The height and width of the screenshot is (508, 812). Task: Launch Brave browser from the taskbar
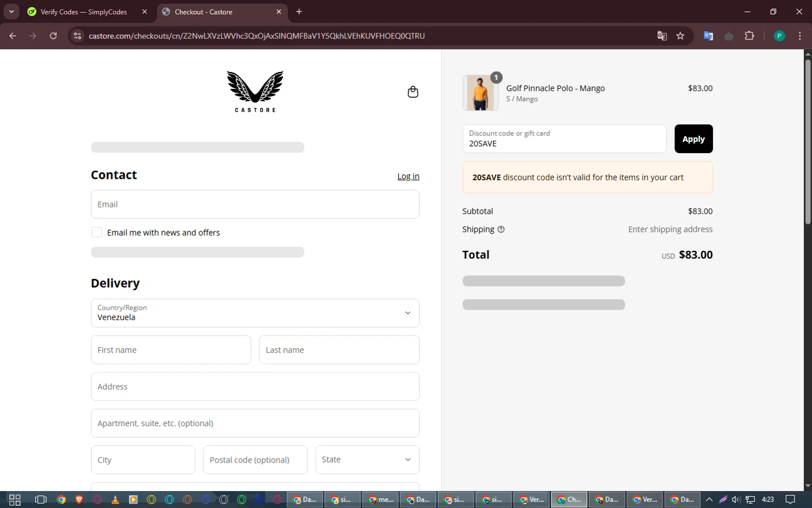click(x=79, y=499)
